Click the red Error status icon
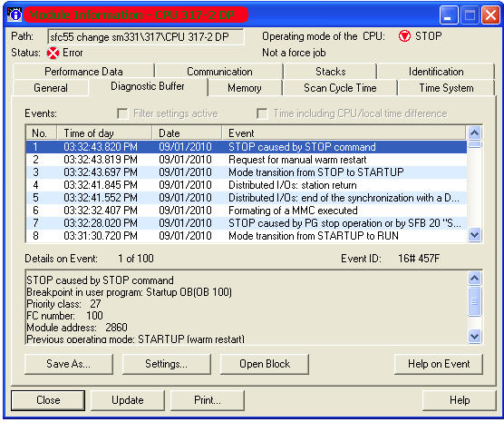 (x=53, y=53)
